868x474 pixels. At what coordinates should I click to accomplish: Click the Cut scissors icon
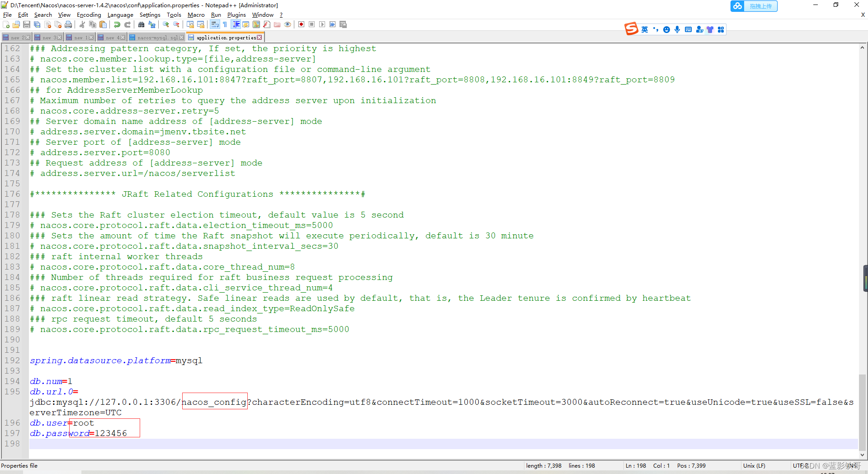82,24
